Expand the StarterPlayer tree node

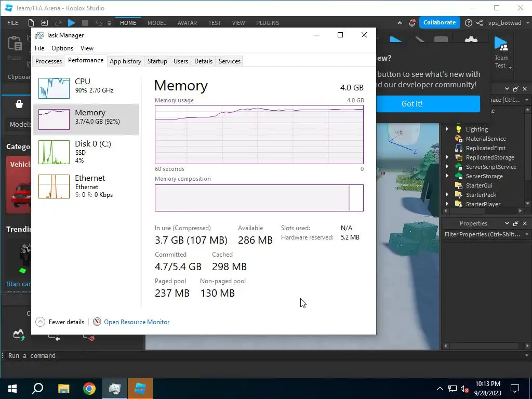[447, 204]
